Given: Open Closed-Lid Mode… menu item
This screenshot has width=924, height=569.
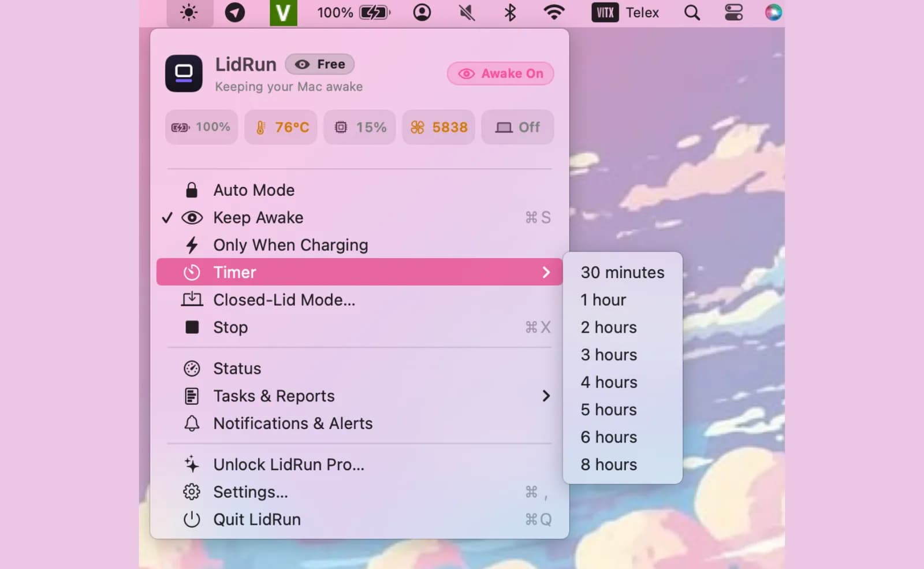Looking at the screenshot, I should (x=359, y=300).
